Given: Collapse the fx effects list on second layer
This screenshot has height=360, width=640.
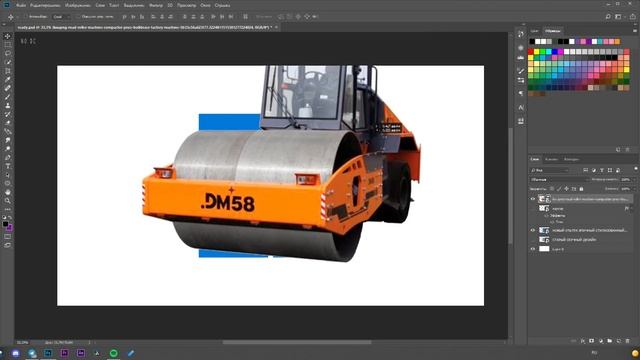Looking at the screenshot, I should pyautogui.click(x=631, y=209).
